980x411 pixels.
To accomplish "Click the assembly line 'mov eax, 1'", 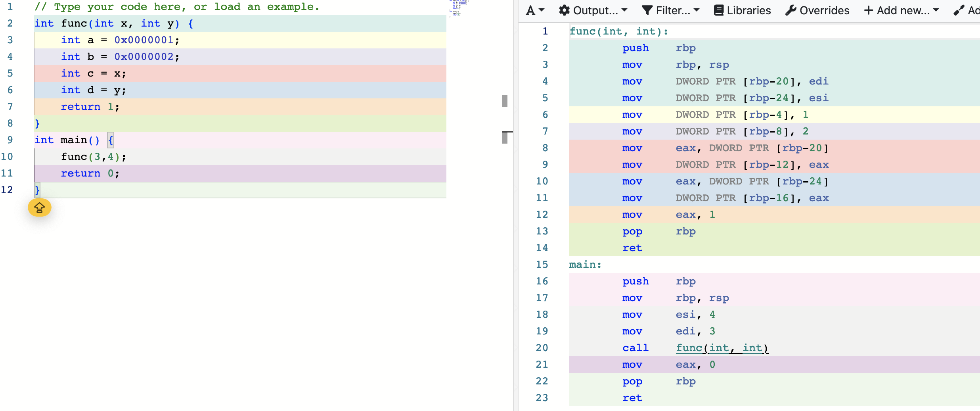I will [x=669, y=215].
